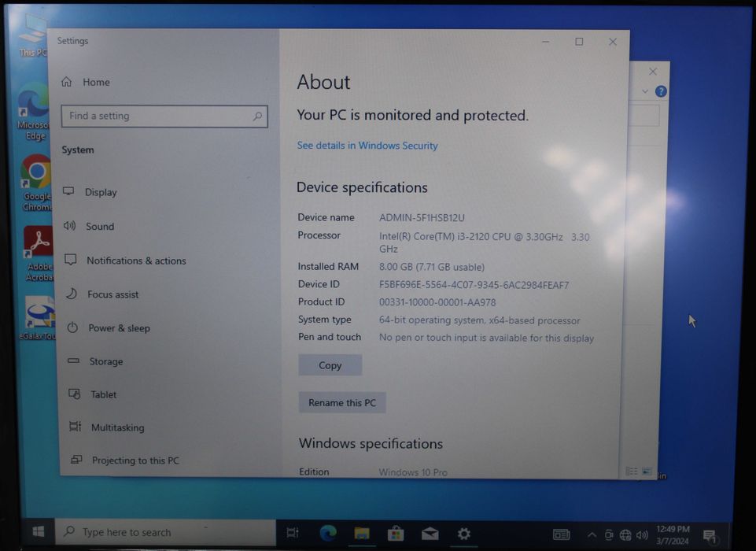Image resolution: width=756 pixels, height=551 pixels.
Task: Open Task View from the taskbar
Action: (x=293, y=533)
